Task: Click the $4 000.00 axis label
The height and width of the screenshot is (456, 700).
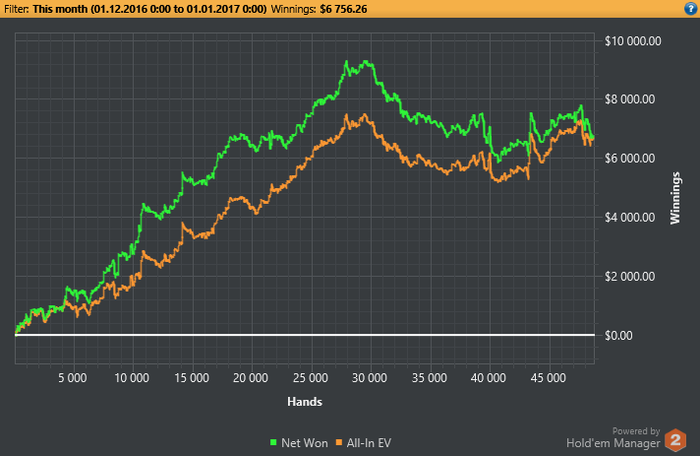Action: click(630, 218)
